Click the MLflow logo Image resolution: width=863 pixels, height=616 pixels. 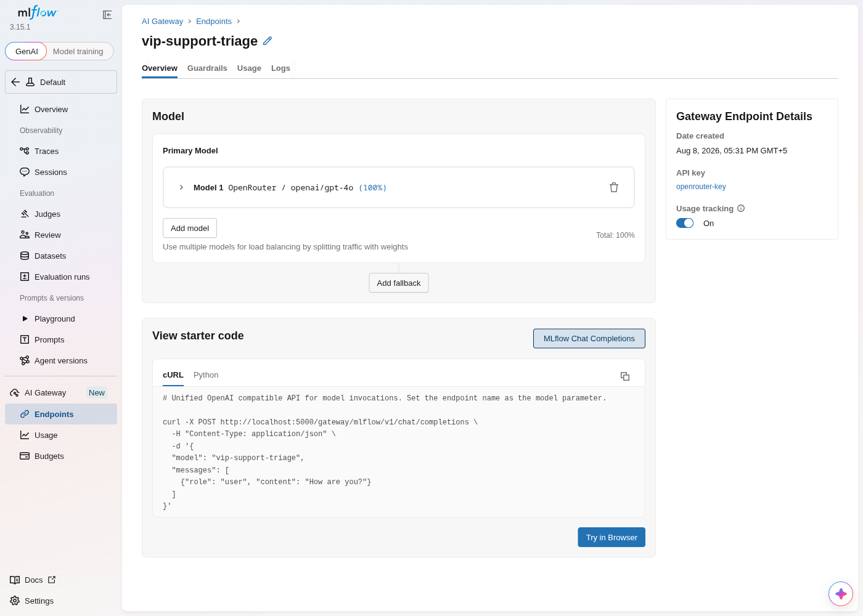point(38,12)
